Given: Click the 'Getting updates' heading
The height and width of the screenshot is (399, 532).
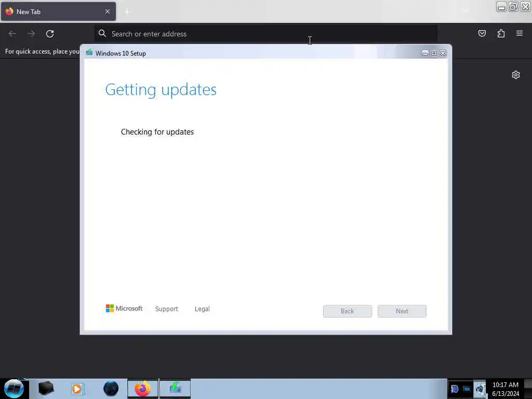Looking at the screenshot, I should pos(161,90).
